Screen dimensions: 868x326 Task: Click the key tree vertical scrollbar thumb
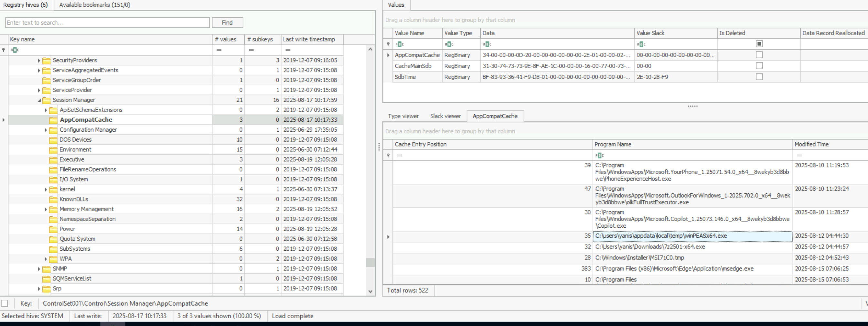click(x=370, y=262)
